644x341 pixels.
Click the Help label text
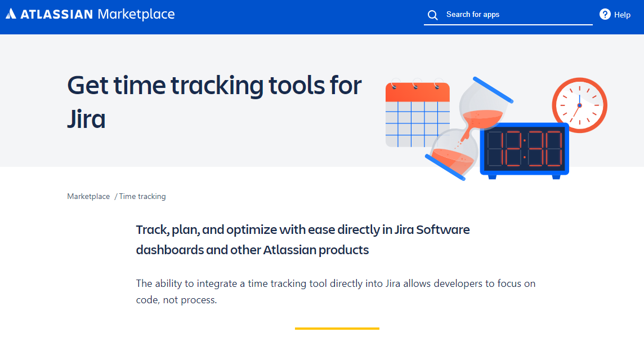(621, 15)
